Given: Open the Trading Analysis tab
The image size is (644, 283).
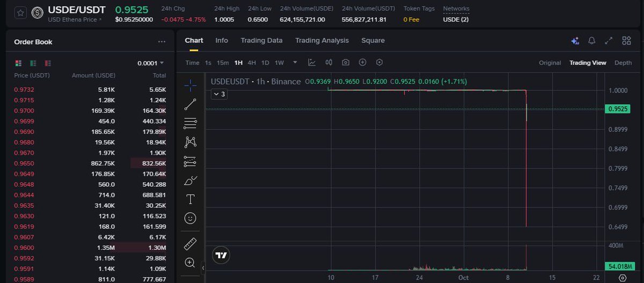Looking at the screenshot, I should (x=322, y=40).
